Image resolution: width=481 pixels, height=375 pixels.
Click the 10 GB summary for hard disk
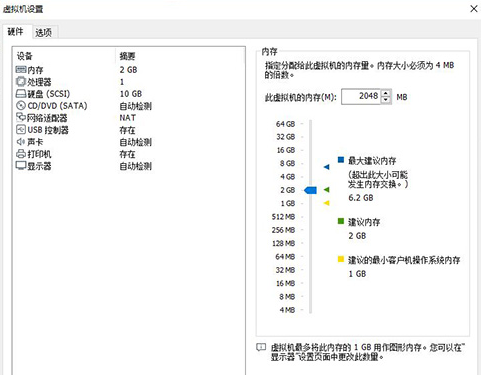click(x=131, y=94)
